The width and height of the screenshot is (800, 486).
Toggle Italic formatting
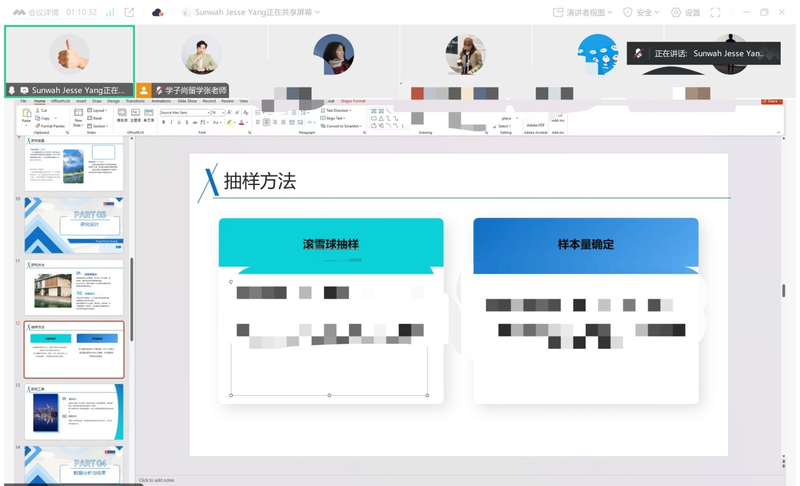[x=171, y=122]
